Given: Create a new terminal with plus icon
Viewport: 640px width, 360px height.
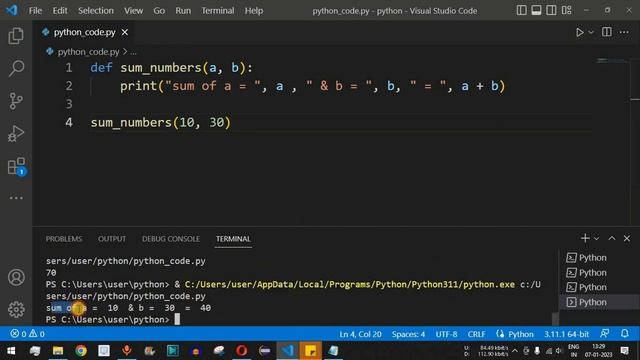Looking at the screenshot, I should pos(585,238).
